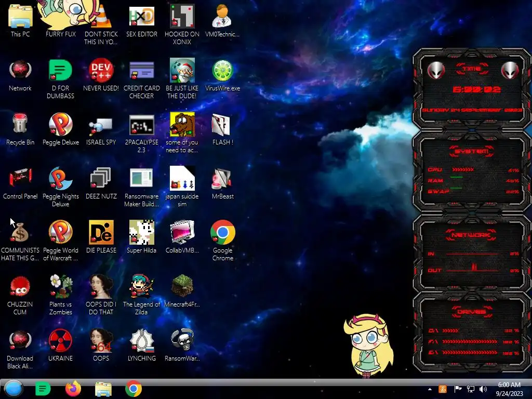Select the BE JUST LIKE THE DUDE! icon
Screen dimensions: 532x399
(182, 79)
